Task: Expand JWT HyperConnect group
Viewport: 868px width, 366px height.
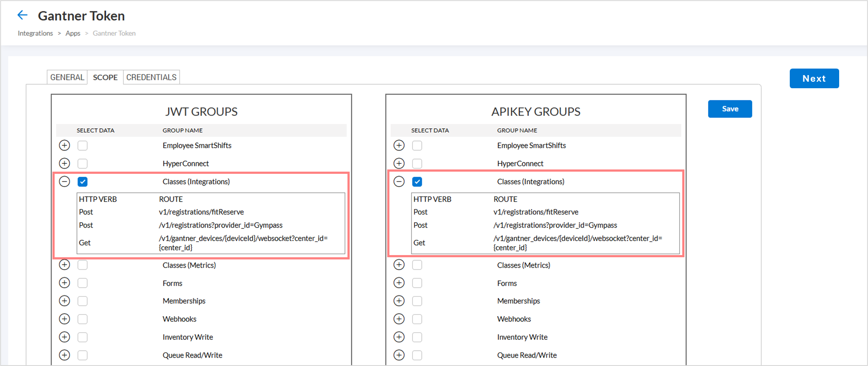Action: pyautogui.click(x=65, y=163)
